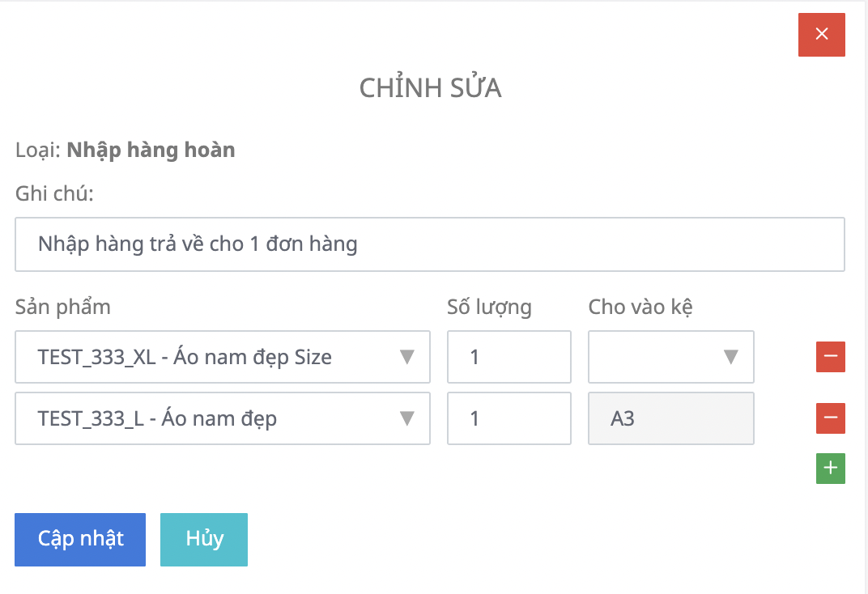This screenshot has height=594, width=868.
Task: Click the Ghi chú label
Action: (54, 194)
